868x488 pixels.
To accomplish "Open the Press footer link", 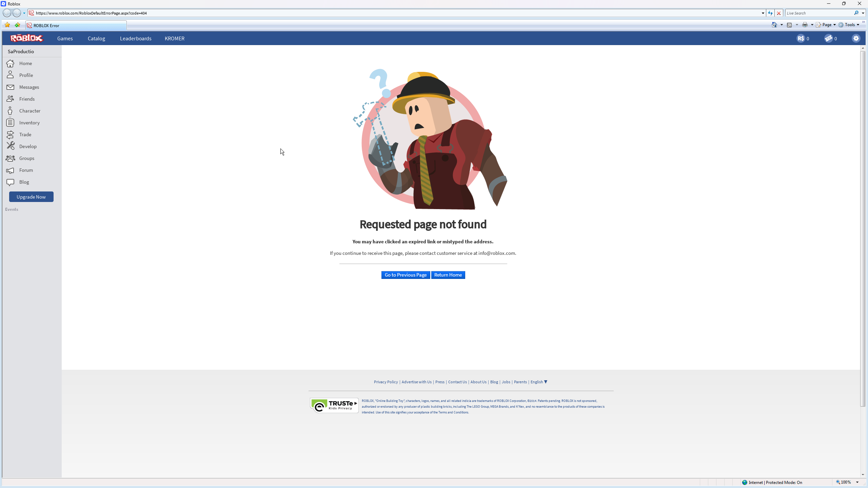I will (440, 382).
